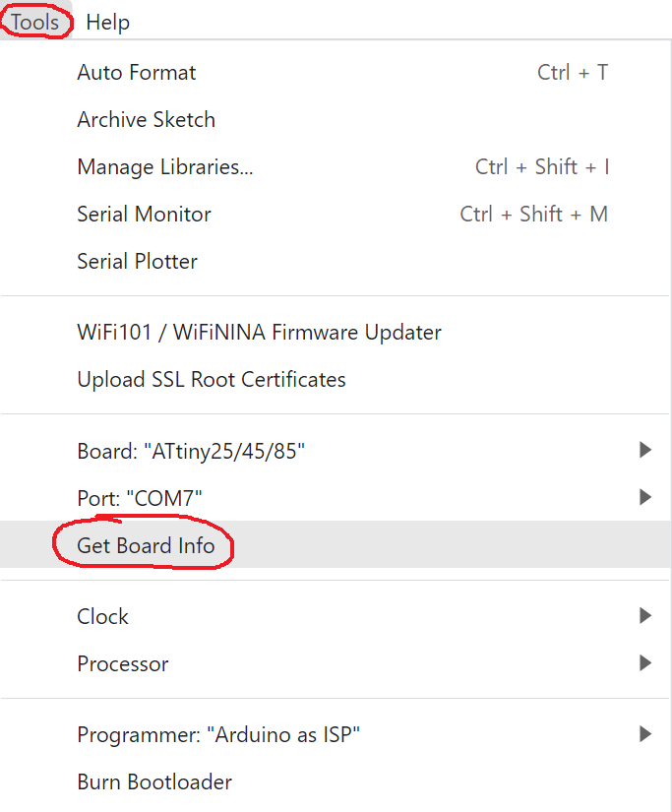This screenshot has width=672, height=812.
Task: Click the Port "COM7" entry
Action: pos(146,498)
